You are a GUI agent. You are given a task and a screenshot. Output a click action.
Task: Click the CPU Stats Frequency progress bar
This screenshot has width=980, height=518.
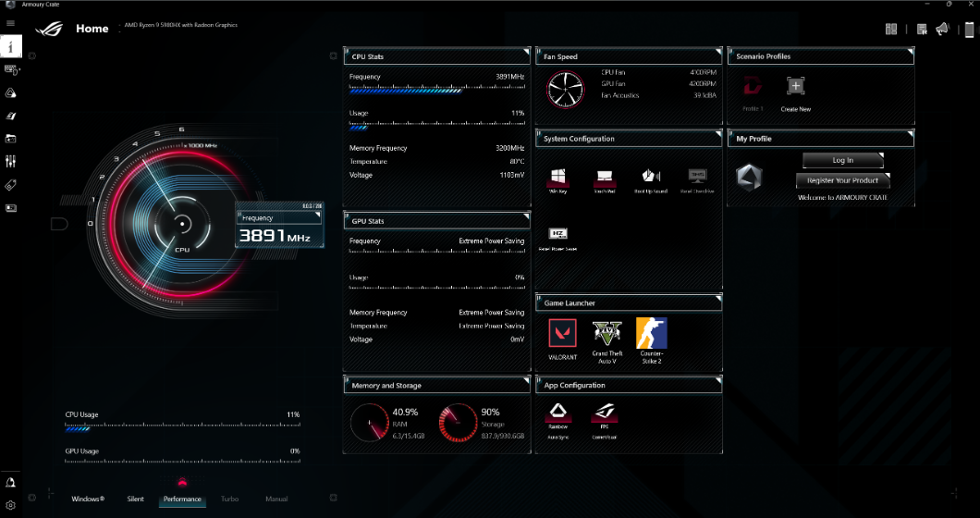pyautogui.click(x=437, y=91)
